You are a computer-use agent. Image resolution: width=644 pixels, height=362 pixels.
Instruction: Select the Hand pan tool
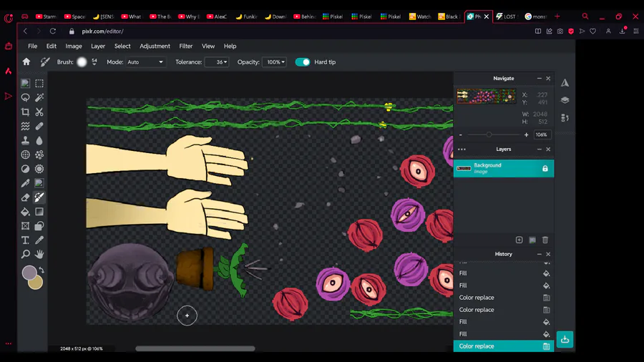pos(39,254)
